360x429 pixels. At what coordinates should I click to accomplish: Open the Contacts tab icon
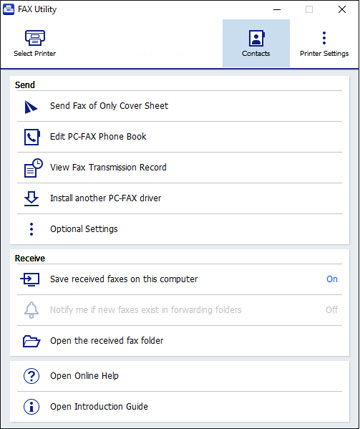(x=256, y=38)
